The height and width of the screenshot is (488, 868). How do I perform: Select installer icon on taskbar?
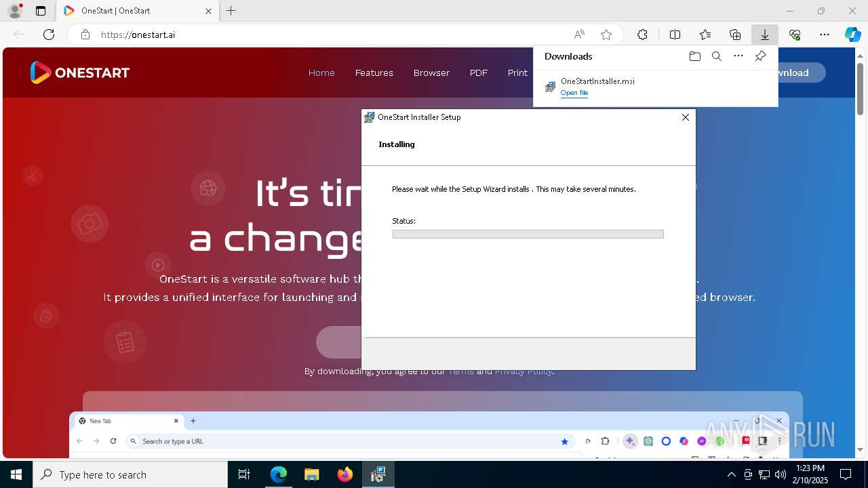[378, 474]
